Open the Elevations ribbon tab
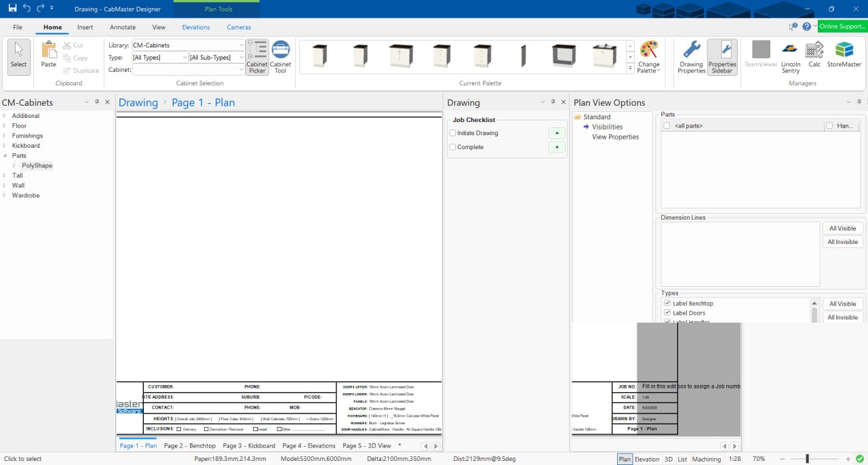The width and height of the screenshot is (868, 465). (196, 27)
